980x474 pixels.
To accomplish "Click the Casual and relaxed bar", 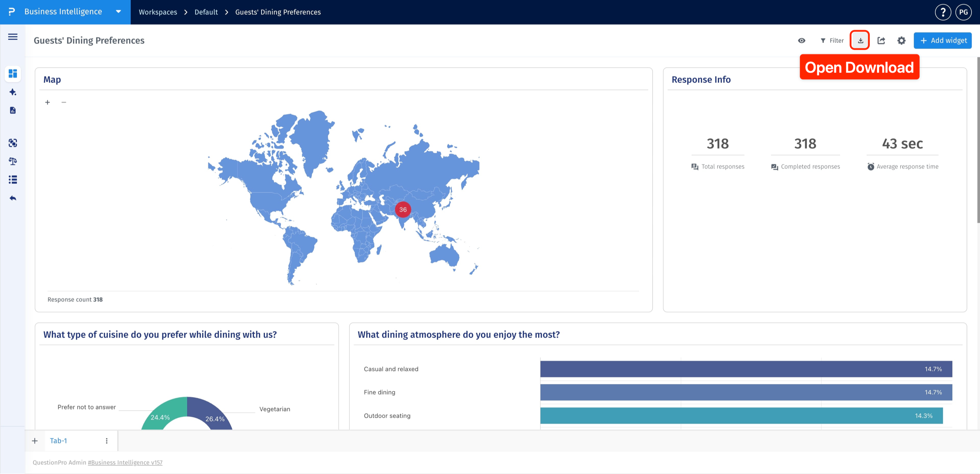I will tap(746, 369).
